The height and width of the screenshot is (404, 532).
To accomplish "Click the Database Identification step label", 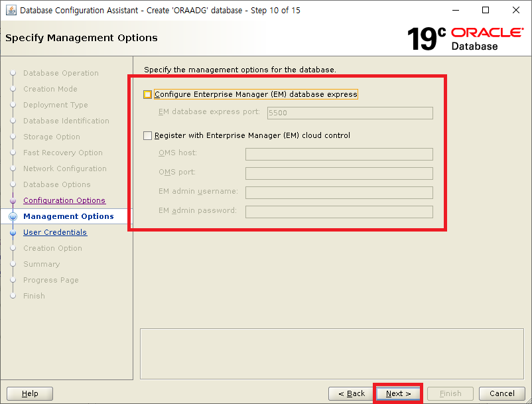I will click(66, 121).
